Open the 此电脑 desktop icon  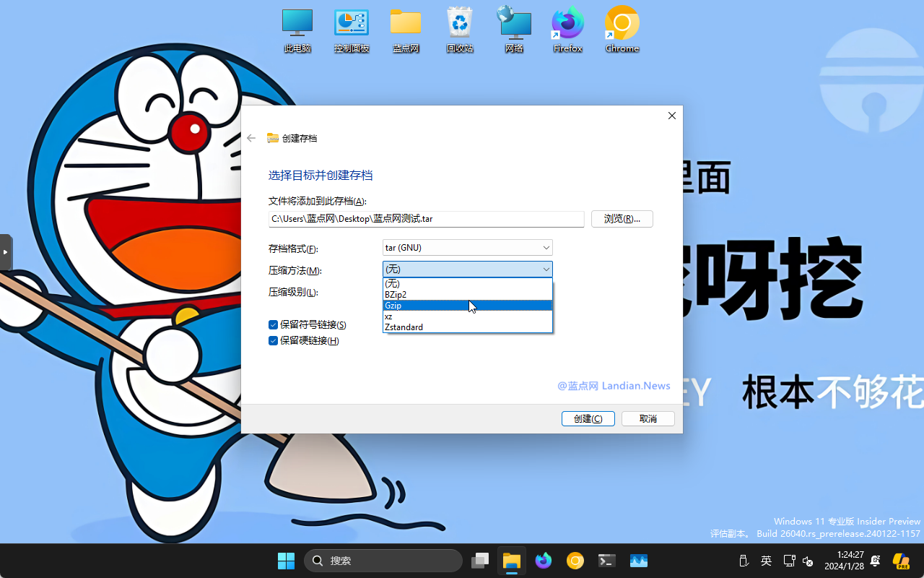tap(297, 30)
